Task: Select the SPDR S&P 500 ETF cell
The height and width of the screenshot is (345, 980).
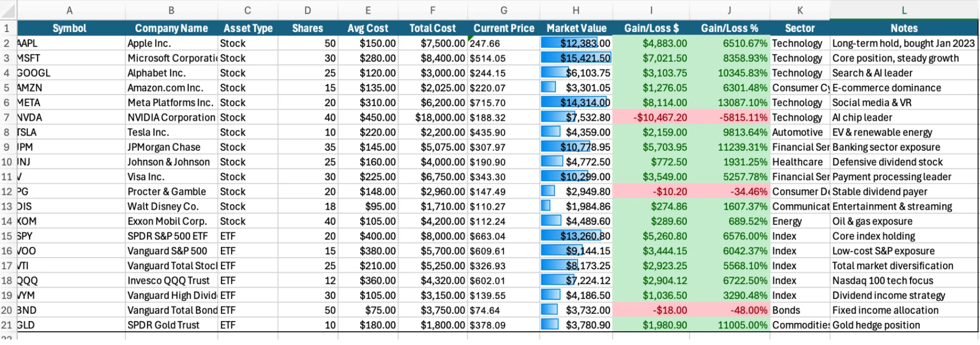Action: (x=171, y=236)
